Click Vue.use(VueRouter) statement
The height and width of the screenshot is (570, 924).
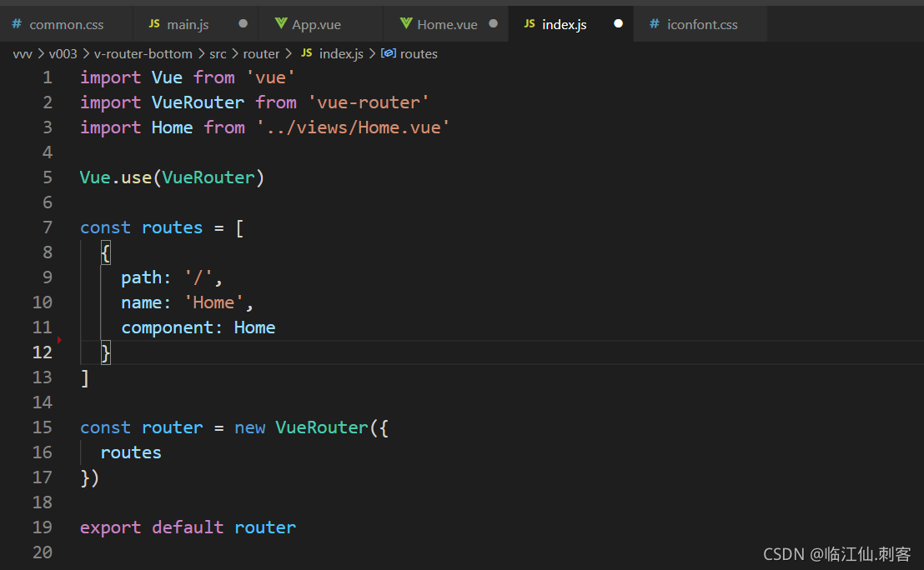[172, 177]
